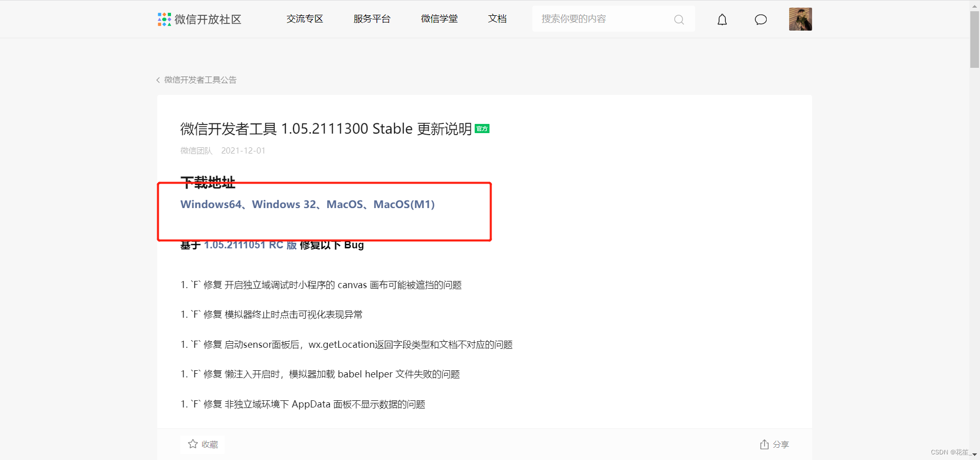Download the MacOS installer link

pyautogui.click(x=345, y=205)
